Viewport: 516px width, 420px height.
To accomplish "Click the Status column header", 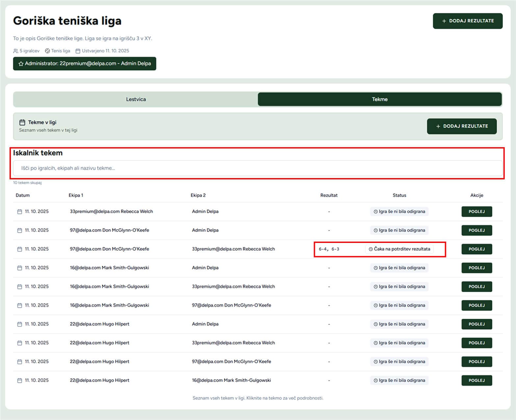I will pyautogui.click(x=399, y=196).
